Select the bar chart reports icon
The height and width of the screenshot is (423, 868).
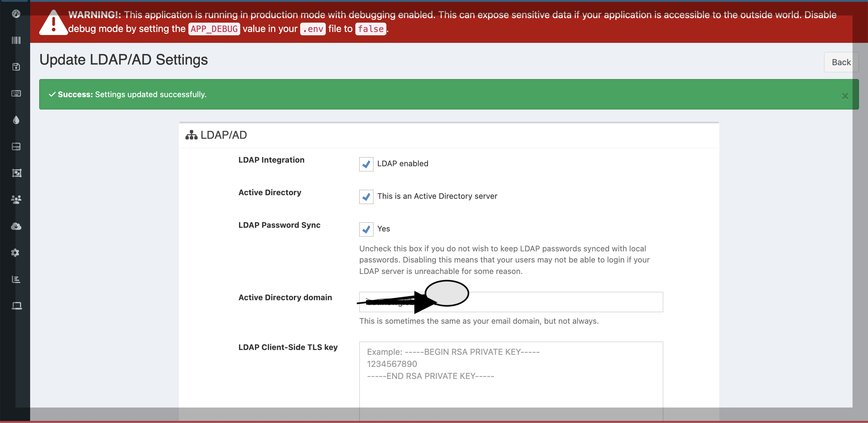click(x=16, y=279)
